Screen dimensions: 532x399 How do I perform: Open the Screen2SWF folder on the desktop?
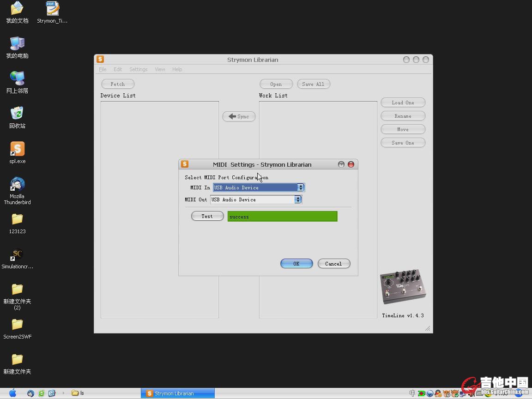[17, 325]
